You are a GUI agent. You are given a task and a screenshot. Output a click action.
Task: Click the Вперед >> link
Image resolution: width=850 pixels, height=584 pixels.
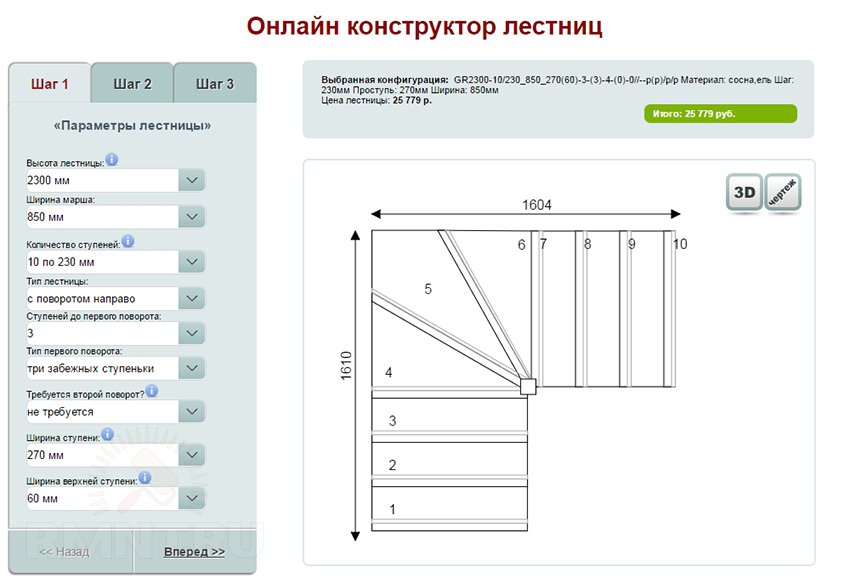[x=194, y=551]
